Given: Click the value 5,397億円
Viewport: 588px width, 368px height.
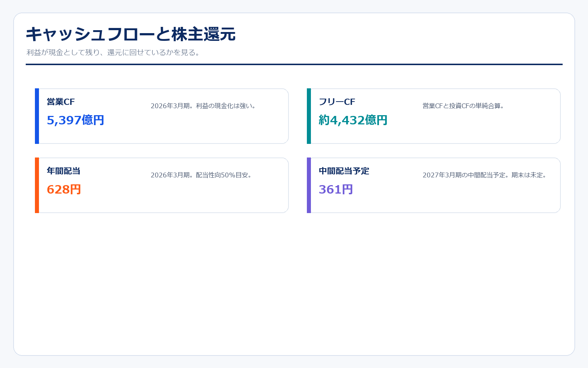Looking at the screenshot, I should coord(75,120).
